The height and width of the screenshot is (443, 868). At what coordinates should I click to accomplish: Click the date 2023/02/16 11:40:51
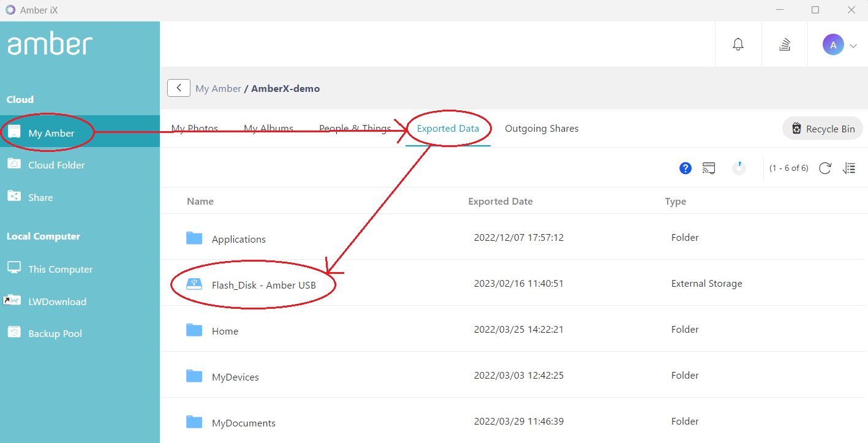click(519, 284)
